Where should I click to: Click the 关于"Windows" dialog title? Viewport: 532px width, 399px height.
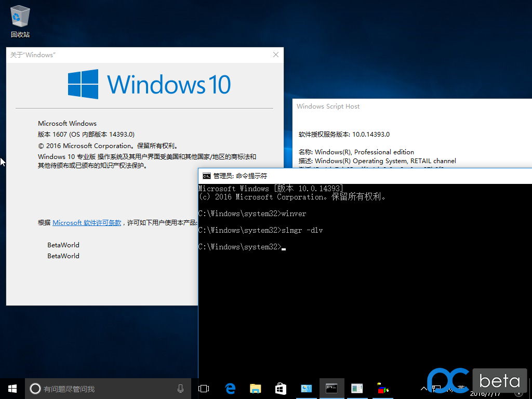click(x=33, y=55)
